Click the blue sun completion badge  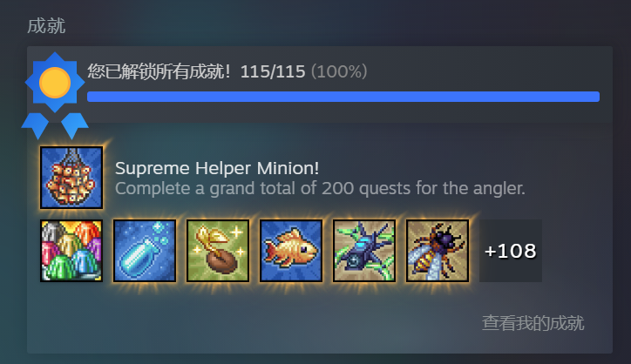coord(55,83)
